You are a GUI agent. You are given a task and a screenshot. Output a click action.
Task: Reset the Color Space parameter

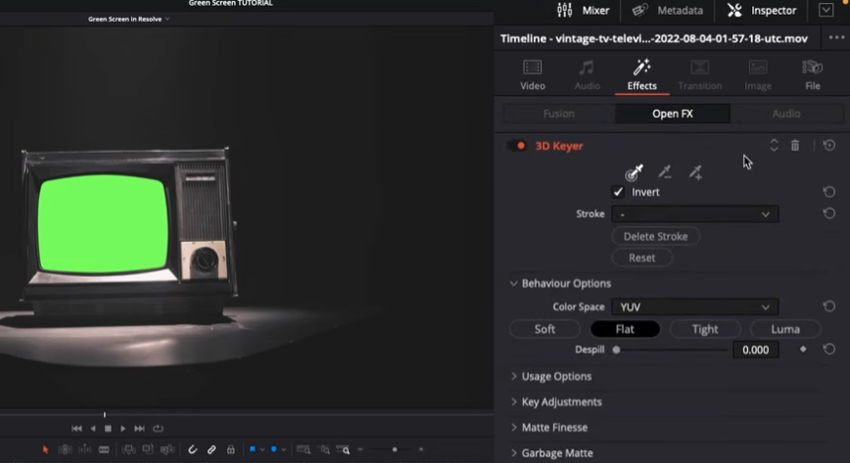pos(829,306)
